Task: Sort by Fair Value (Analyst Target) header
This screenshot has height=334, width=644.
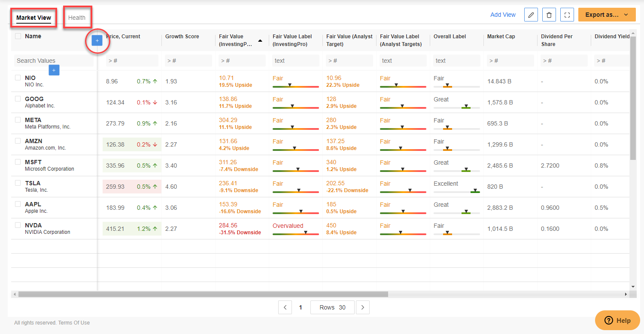Action: (349, 40)
